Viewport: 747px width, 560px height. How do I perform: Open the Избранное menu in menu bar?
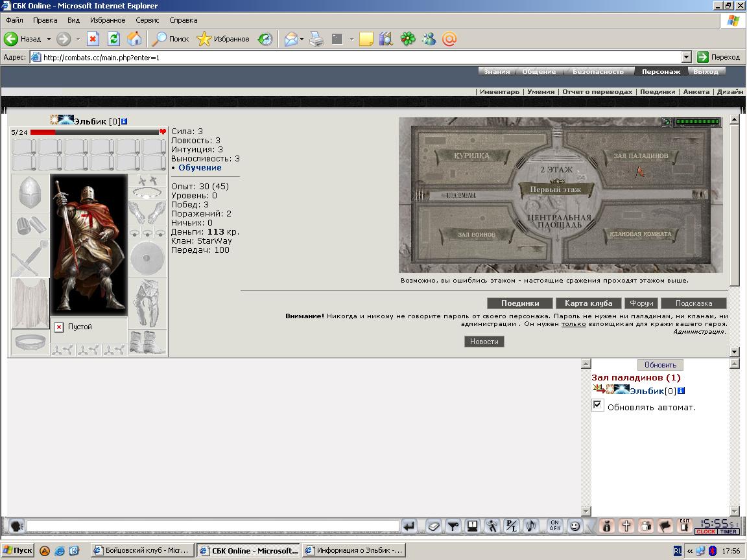(108, 20)
